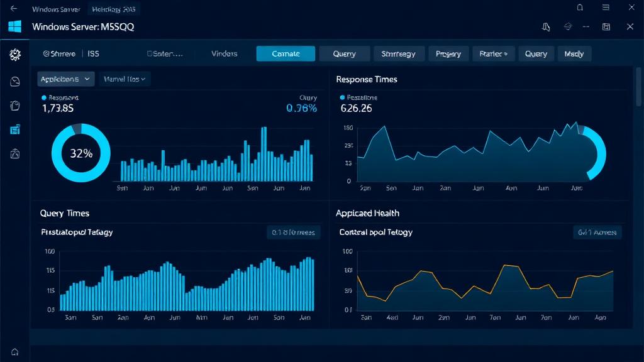Click the 32% donut progress ring
Screen dimensions: 644x362
pyautogui.click(x=80, y=153)
